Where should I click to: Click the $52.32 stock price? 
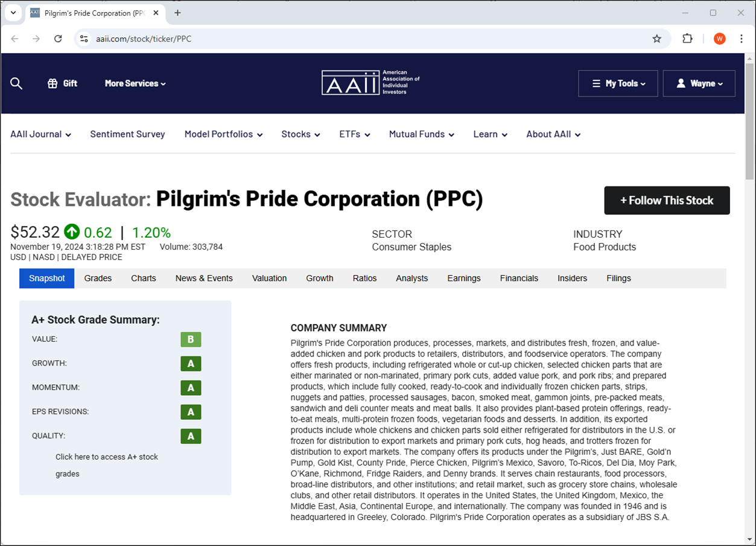coord(35,232)
